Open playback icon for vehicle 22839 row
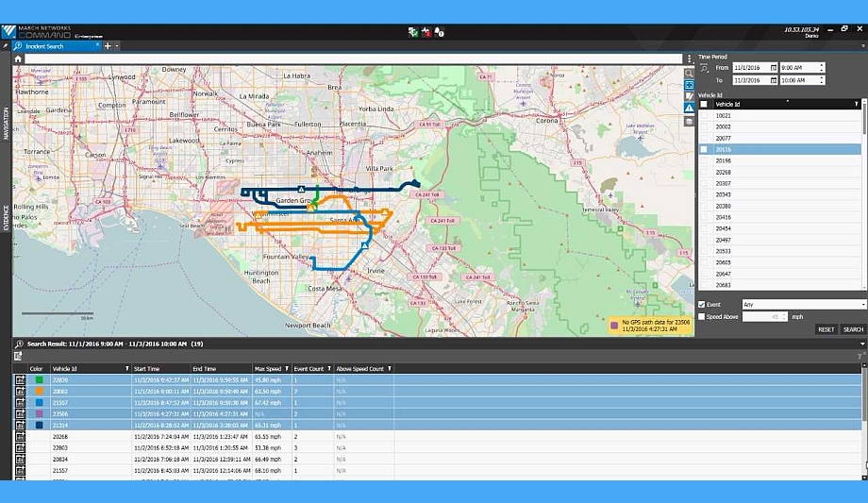Image resolution: width=868 pixels, height=503 pixels. pos(20,380)
